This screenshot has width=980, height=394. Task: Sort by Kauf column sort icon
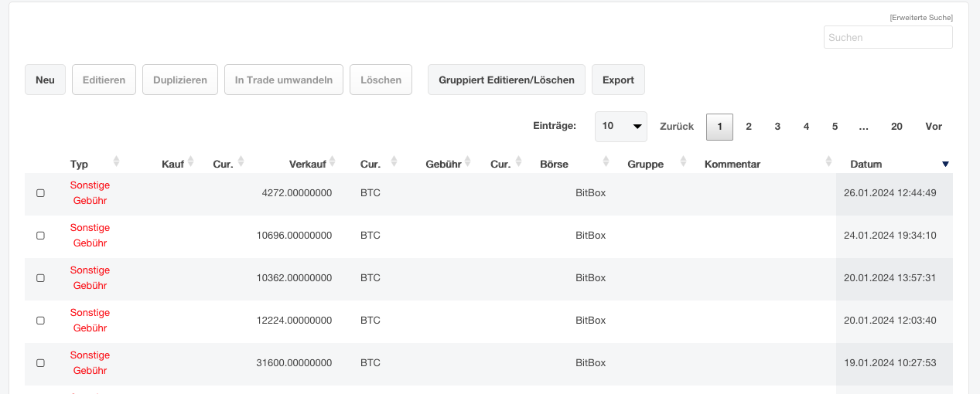190,162
